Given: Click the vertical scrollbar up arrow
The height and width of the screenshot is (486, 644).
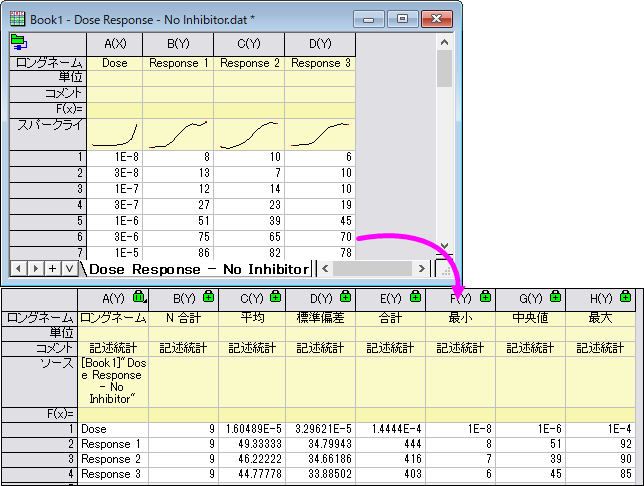Looking at the screenshot, I should click(444, 42).
